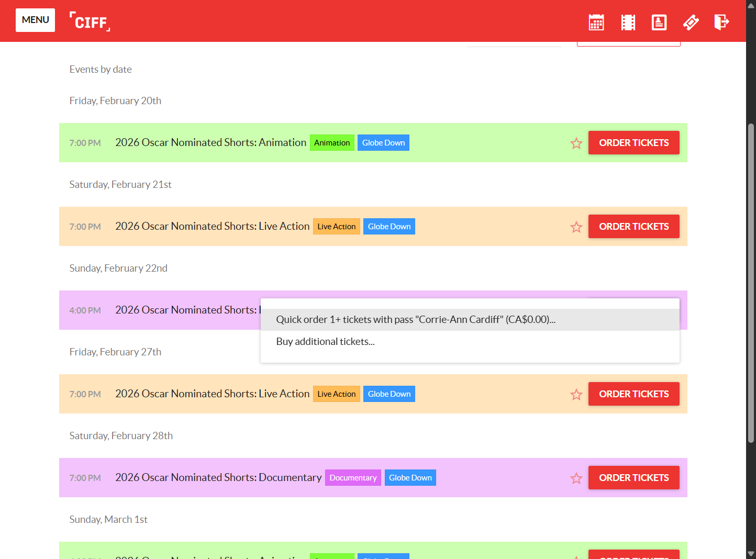Click the "Saturday, February 28th" date heading
The width and height of the screenshot is (756, 559).
coord(121,435)
